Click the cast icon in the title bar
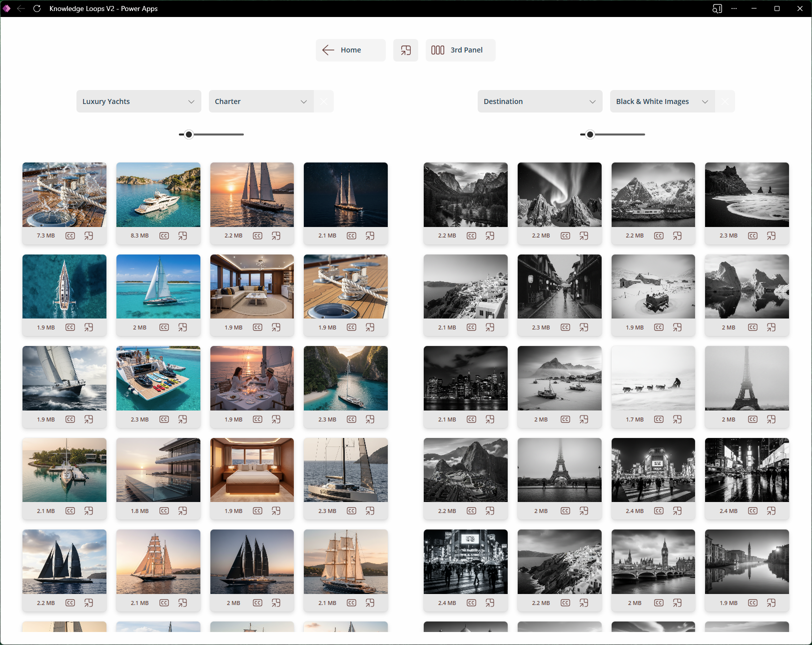The height and width of the screenshot is (645, 812). (x=717, y=8)
